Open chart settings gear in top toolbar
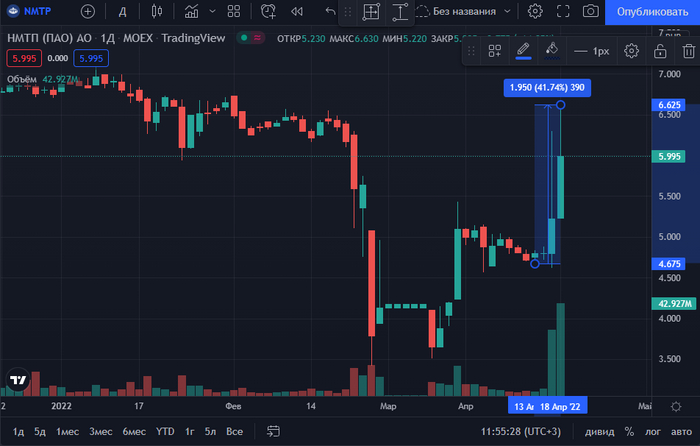The height and width of the screenshot is (446, 700). point(535,12)
